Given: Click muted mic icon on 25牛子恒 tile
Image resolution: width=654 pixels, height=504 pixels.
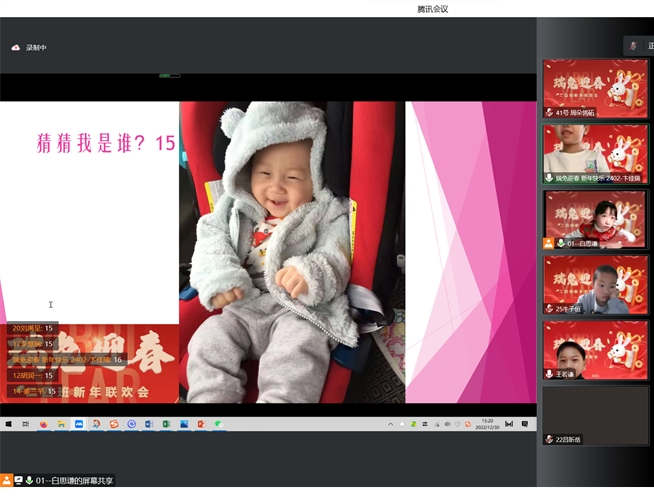Looking at the screenshot, I should click(549, 309).
